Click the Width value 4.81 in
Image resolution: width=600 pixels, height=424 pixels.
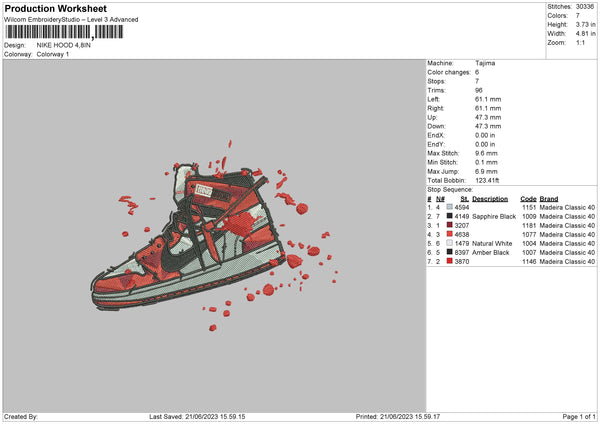[586, 34]
